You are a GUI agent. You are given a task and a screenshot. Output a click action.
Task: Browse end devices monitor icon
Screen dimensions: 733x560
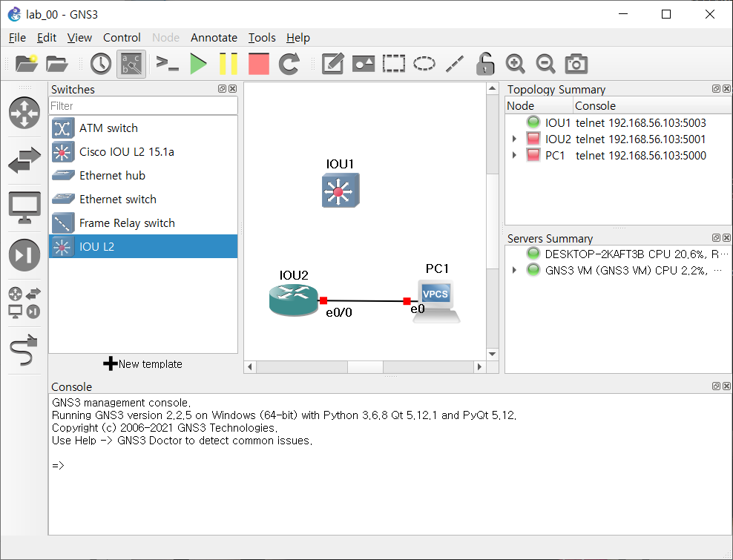pos(24,208)
